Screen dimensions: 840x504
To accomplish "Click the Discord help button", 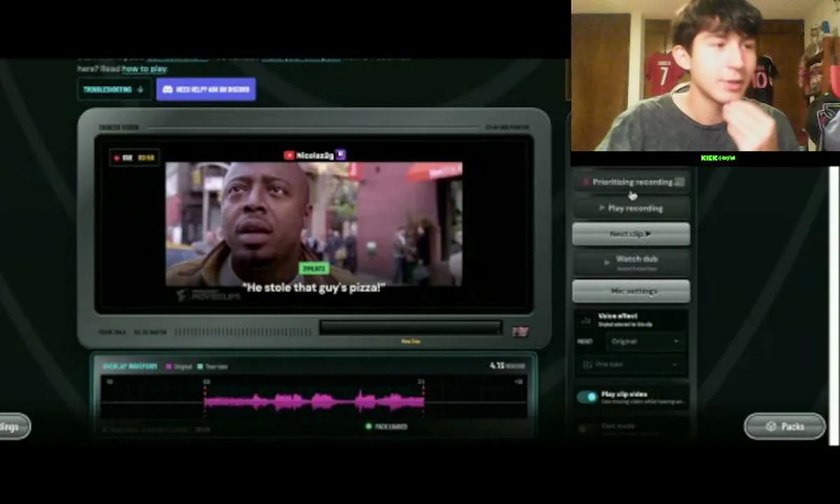I will click(x=206, y=90).
